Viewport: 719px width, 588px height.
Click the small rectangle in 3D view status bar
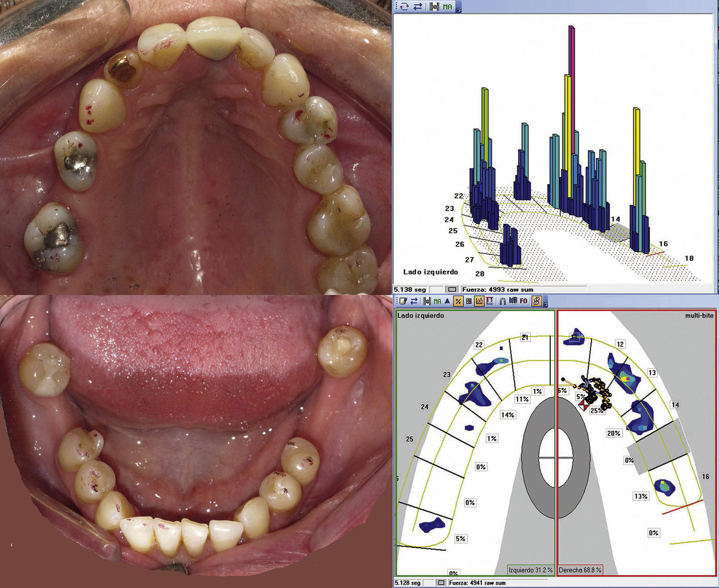coord(452,289)
